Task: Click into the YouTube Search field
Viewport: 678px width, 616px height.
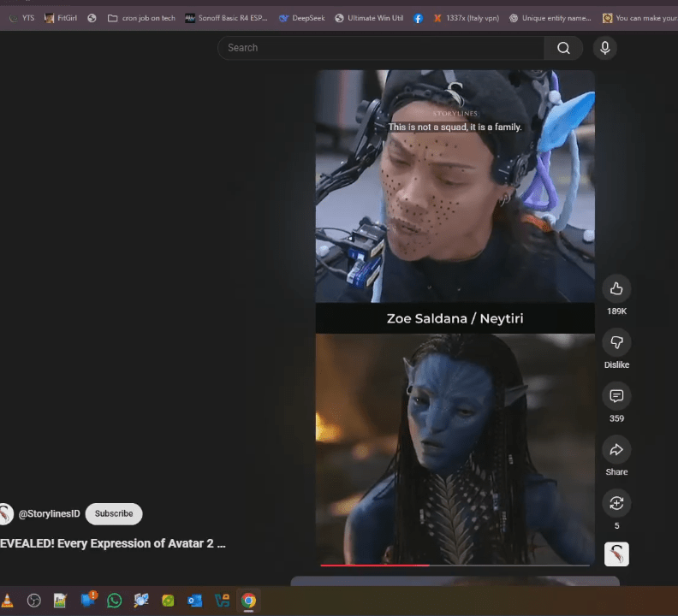Action: click(x=381, y=48)
